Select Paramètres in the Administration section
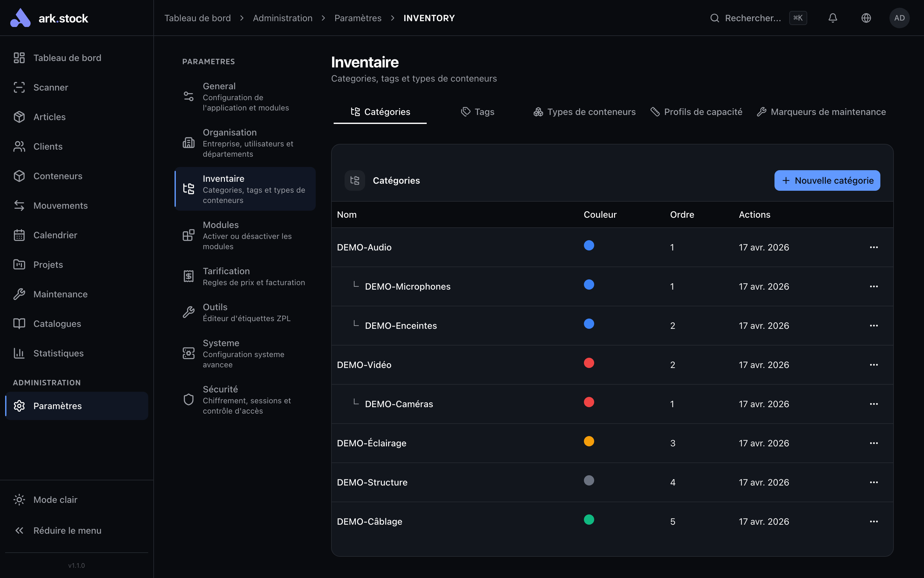This screenshot has height=578, width=924. [x=76, y=406]
